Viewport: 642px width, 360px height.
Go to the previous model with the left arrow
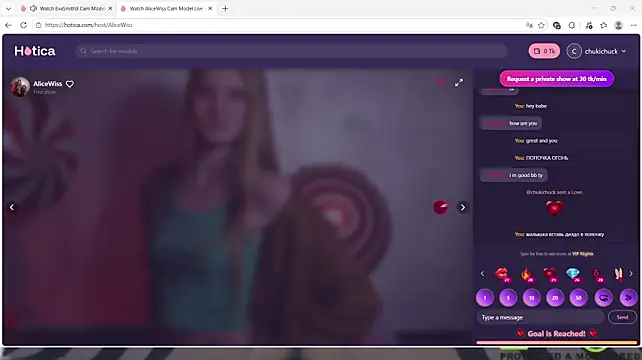click(12, 207)
